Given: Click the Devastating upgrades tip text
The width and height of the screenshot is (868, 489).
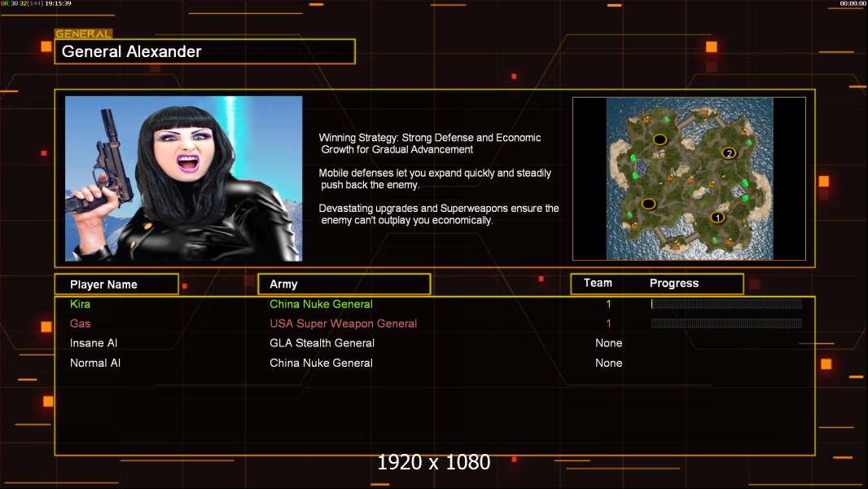Looking at the screenshot, I should (x=439, y=214).
